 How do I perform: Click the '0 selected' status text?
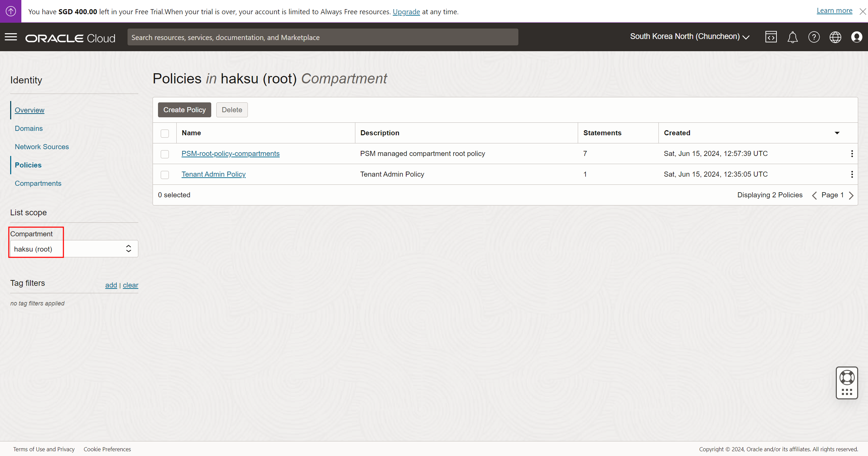point(174,195)
